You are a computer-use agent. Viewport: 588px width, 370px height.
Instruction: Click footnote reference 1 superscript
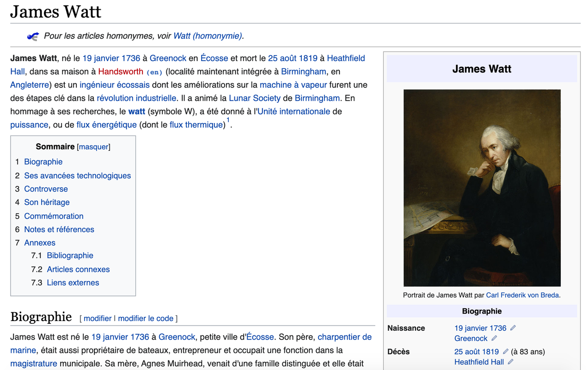[x=228, y=120]
